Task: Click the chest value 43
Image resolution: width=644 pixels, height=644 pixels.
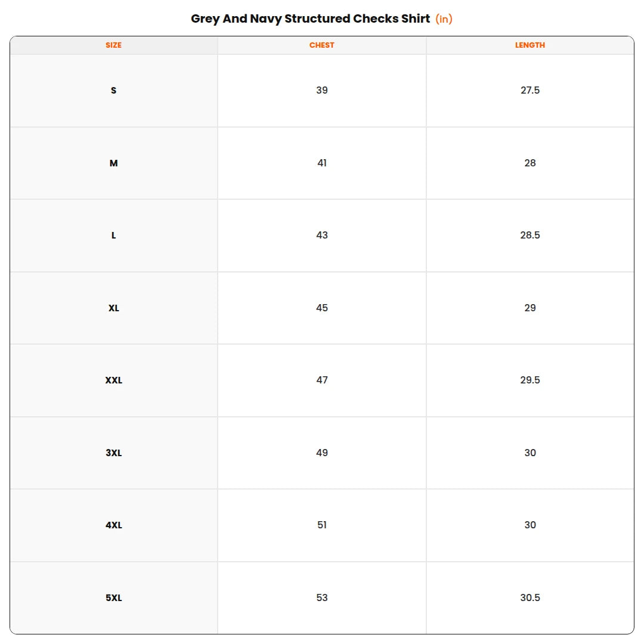Action: coord(321,236)
